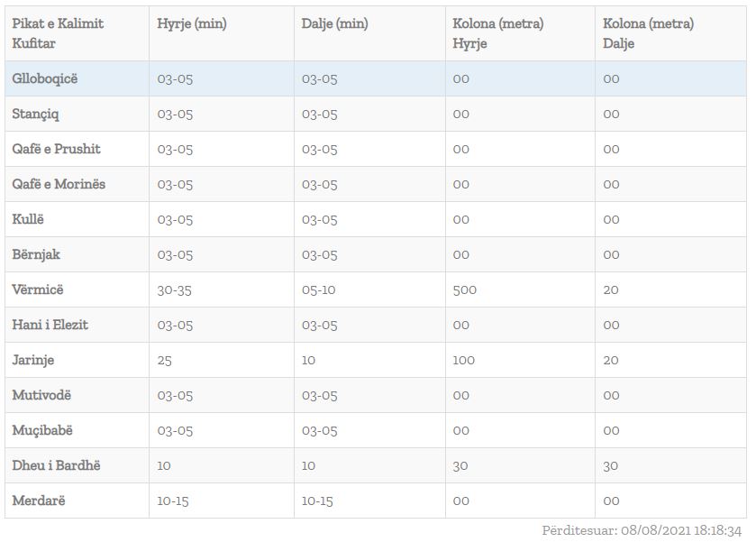Screen dimensions: 756x542
Task: Click the Merdarë entry time 10-15
Action: [x=173, y=501]
